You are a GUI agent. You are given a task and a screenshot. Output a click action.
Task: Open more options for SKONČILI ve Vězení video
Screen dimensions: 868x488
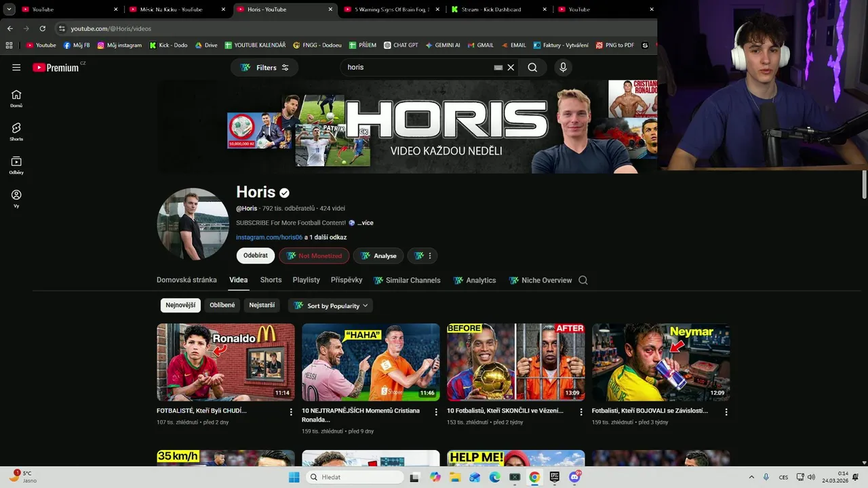581,412
